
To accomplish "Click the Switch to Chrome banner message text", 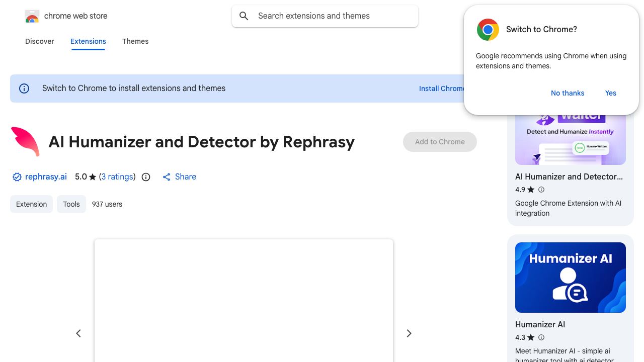I will tap(134, 88).
